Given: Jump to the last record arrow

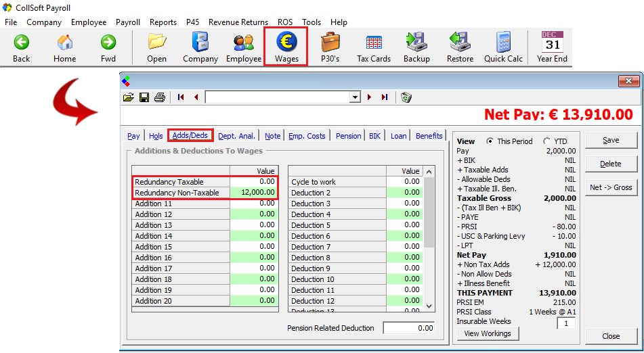Looking at the screenshot, I should click(385, 97).
